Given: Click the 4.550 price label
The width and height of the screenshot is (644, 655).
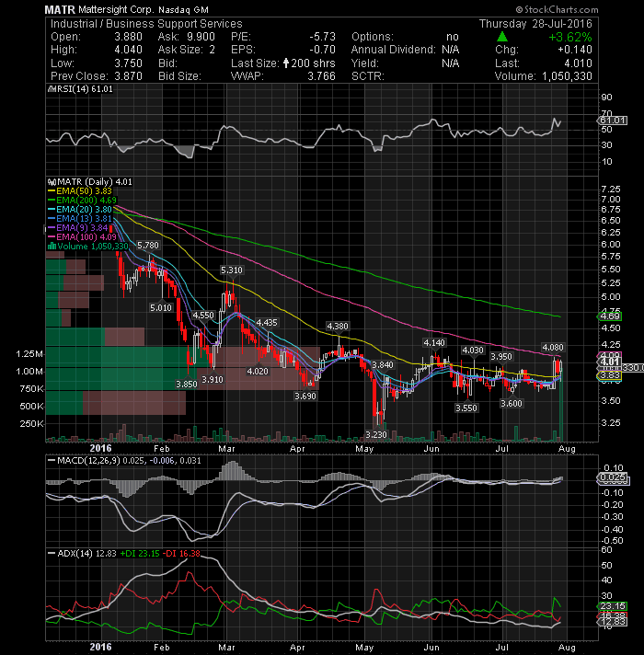Looking at the screenshot, I should click(203, 315).
